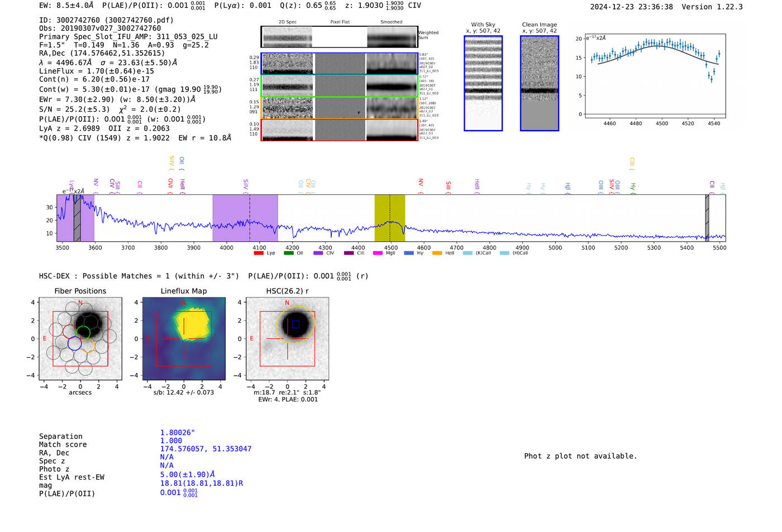Click the 2024-12-23 23:36:38 timestamp
Screen dimensions: 782x532
[x=632, y=7]
